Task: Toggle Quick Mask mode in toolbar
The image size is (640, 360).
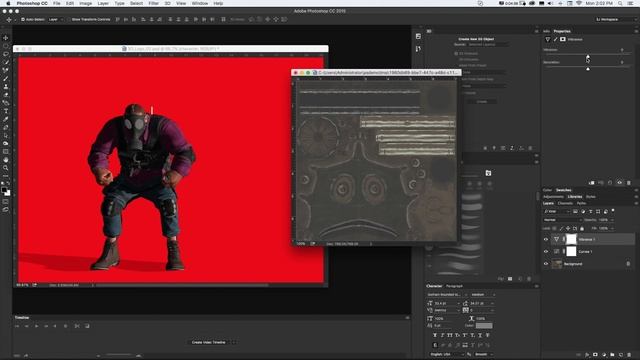Action: coord(6,202)
